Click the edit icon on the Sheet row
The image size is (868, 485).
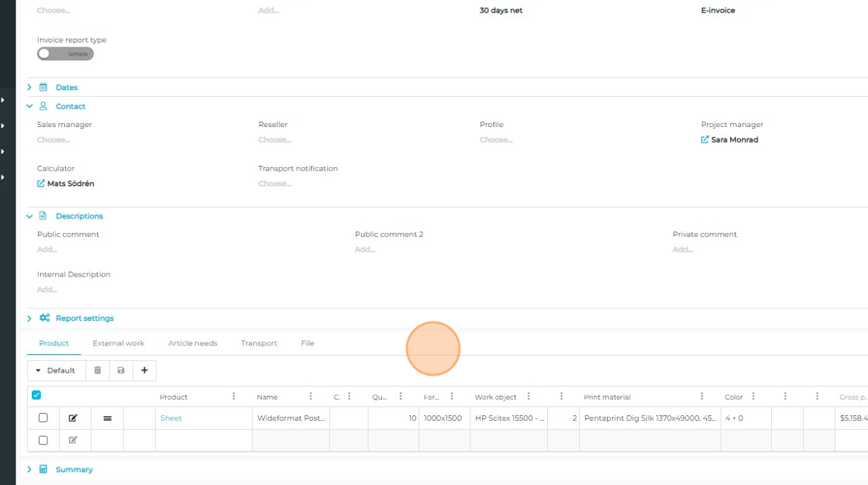coord(73,418)
